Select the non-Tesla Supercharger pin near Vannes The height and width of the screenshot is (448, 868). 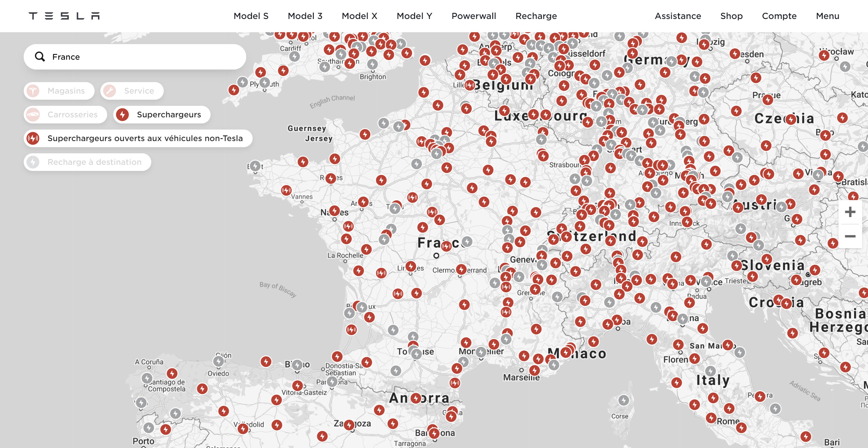point(287,190)
